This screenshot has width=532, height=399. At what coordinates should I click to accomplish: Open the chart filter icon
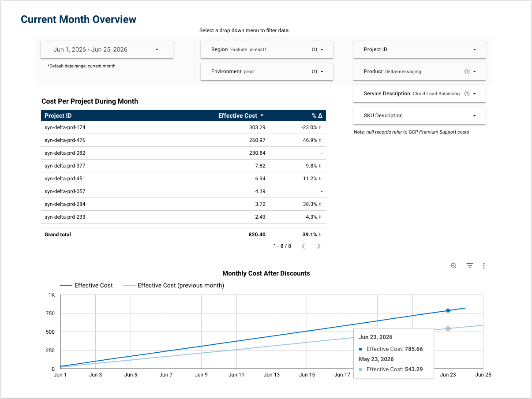470,265
